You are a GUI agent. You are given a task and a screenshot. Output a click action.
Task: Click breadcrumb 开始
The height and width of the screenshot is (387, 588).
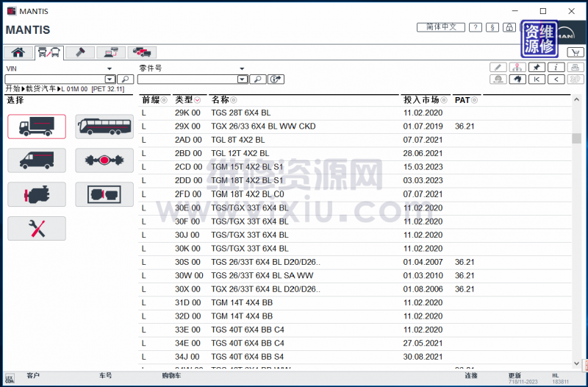pos(12,89)
